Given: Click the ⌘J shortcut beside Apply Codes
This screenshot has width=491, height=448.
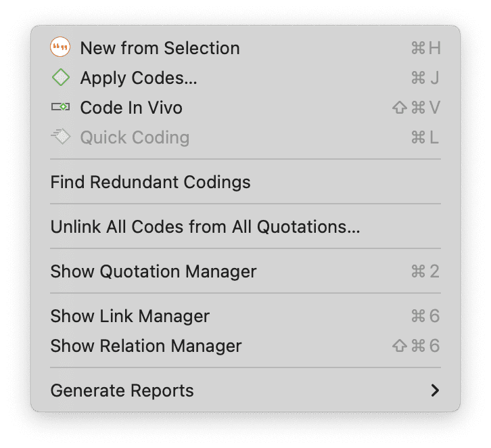Looking at the screenshot, I should [x=425, y=78].
